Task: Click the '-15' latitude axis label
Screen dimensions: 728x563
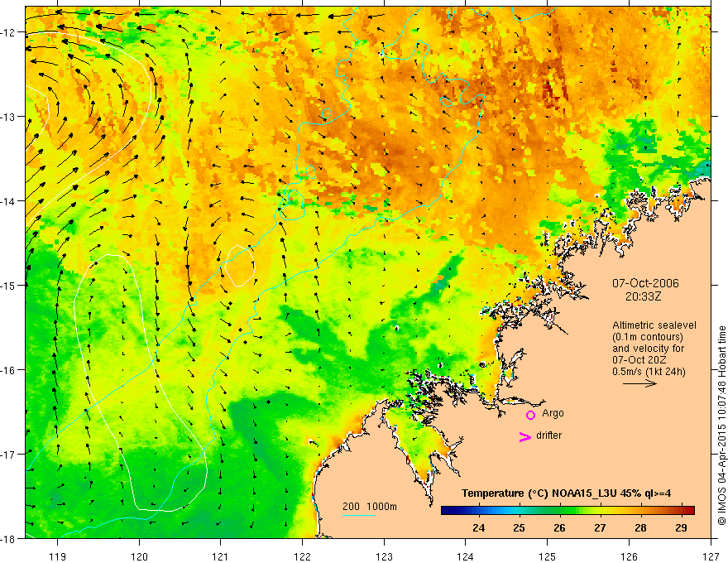Action: point(9,285)
